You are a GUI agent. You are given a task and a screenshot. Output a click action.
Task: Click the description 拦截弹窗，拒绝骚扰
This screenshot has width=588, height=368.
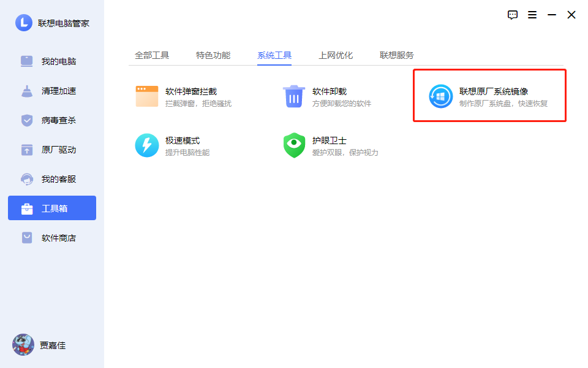point(198,103)
